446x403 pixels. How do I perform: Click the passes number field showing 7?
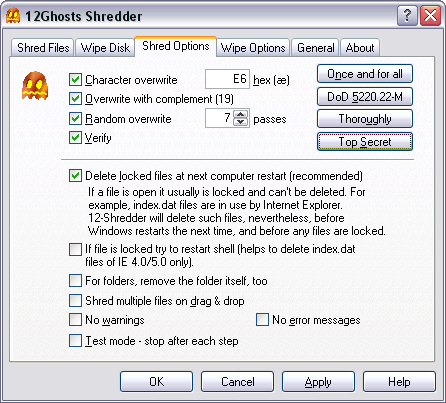(219, 118)
